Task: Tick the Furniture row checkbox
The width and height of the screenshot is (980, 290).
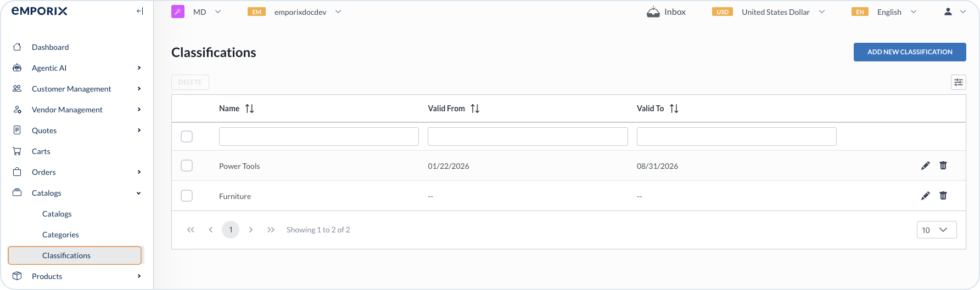Action: point(187,196)
